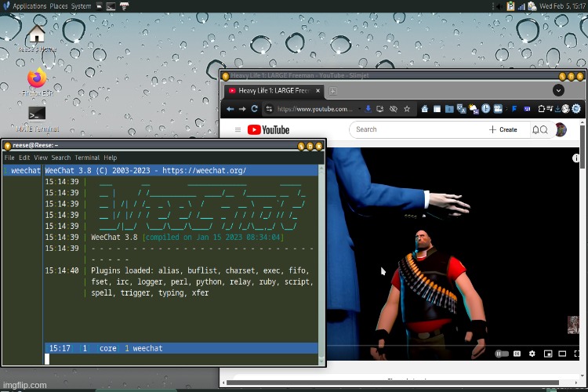Open the globe profile icon in toolbar
This screenshot has height=392, width=588.
pyautogui.click(x=566, y=109)
